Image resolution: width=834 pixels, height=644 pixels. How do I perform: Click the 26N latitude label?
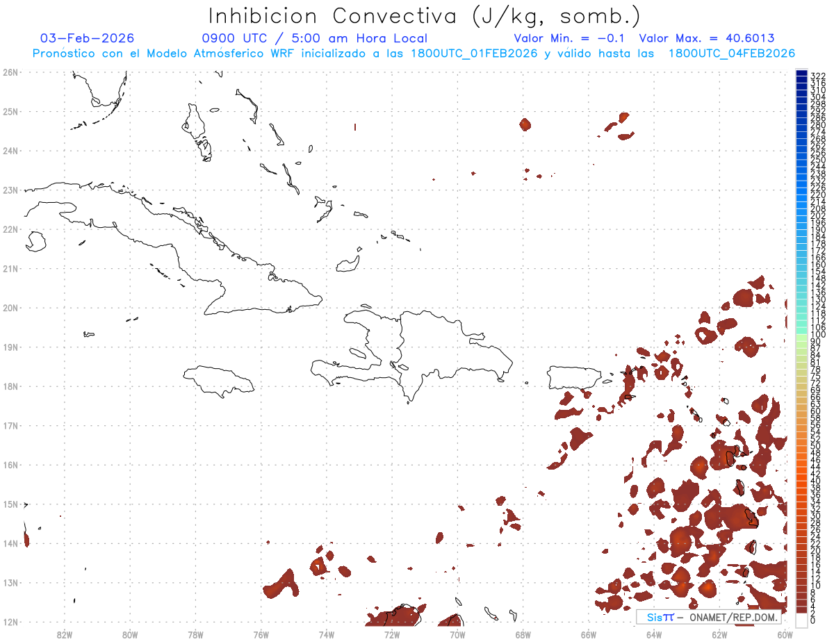10,72
